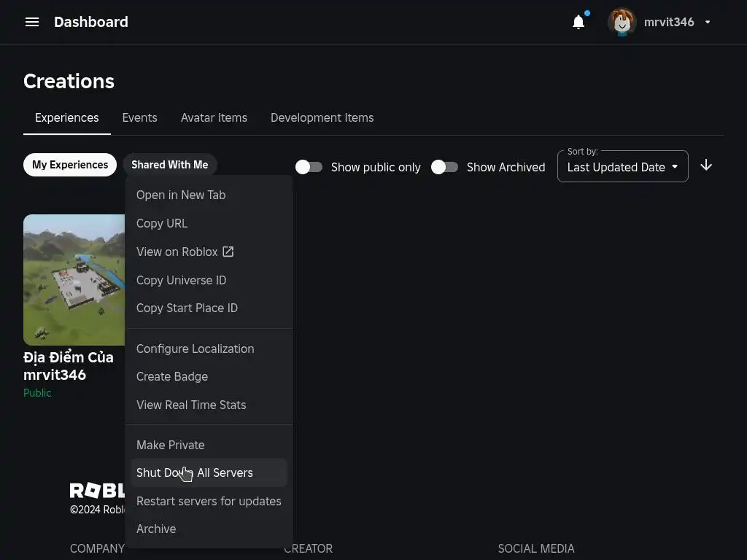
Task: Switch to the Events tab
Action: pos(139,117)
